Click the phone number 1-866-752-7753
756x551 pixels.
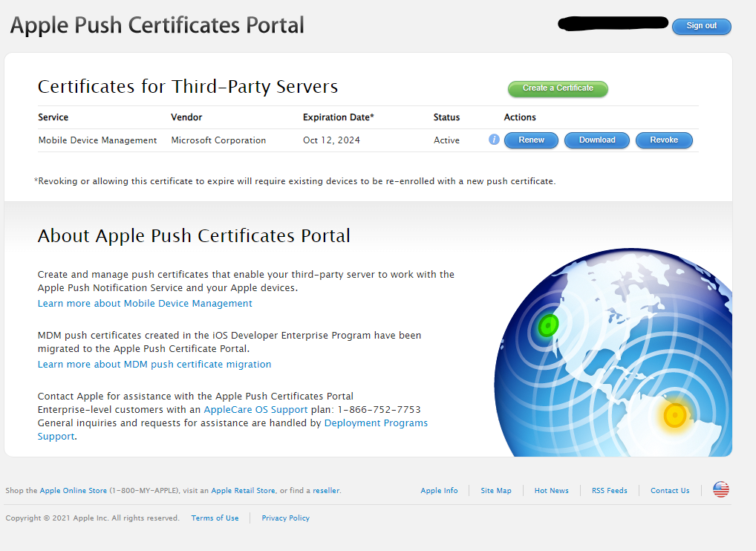tap(379, 409)
